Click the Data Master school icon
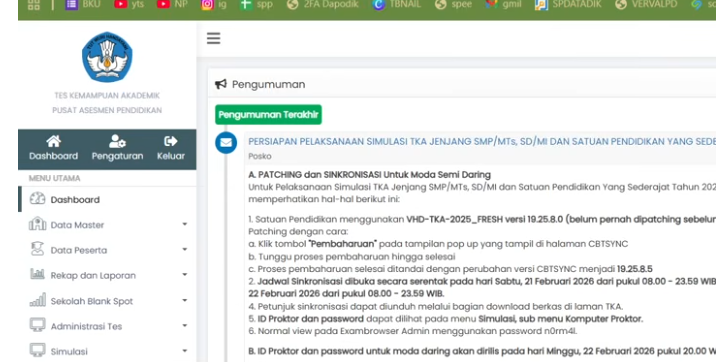 coord(37,224)
